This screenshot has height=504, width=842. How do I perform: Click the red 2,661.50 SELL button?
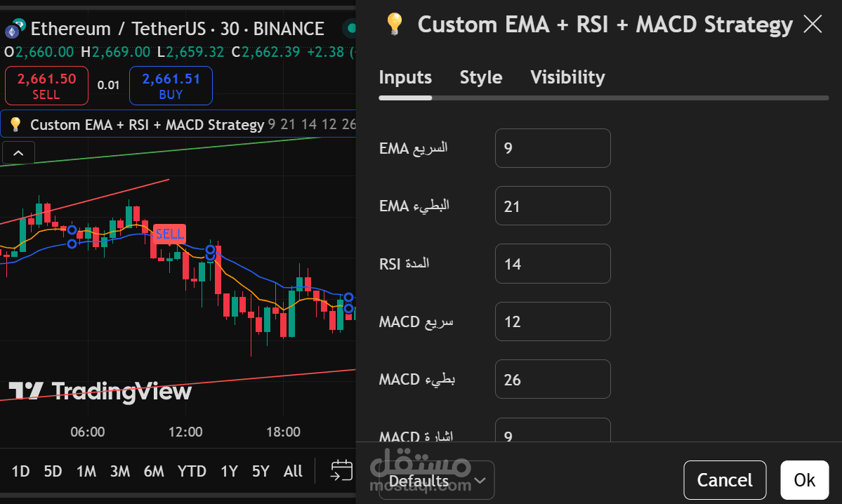[x=47, y=86]
